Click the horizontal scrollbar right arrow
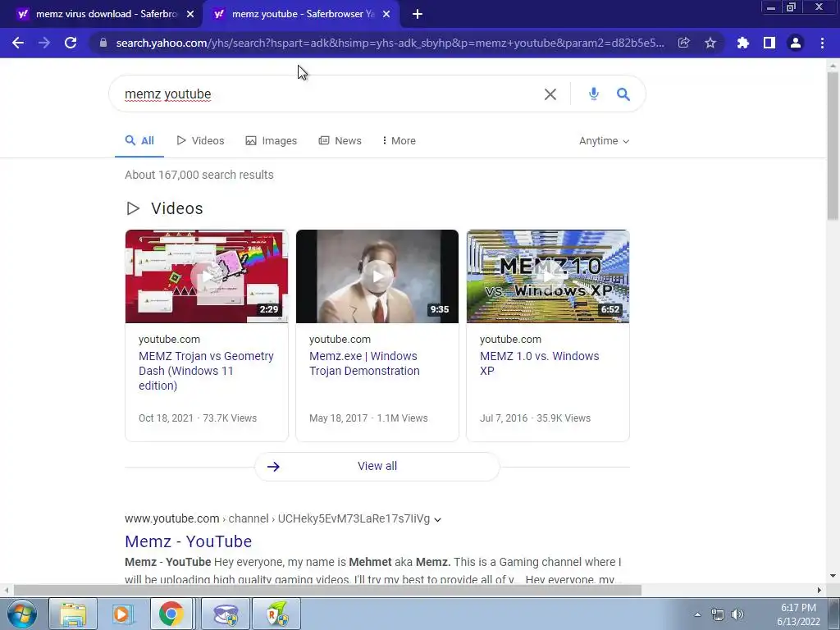This screenshot has height=630, width=840. [819, 591]
